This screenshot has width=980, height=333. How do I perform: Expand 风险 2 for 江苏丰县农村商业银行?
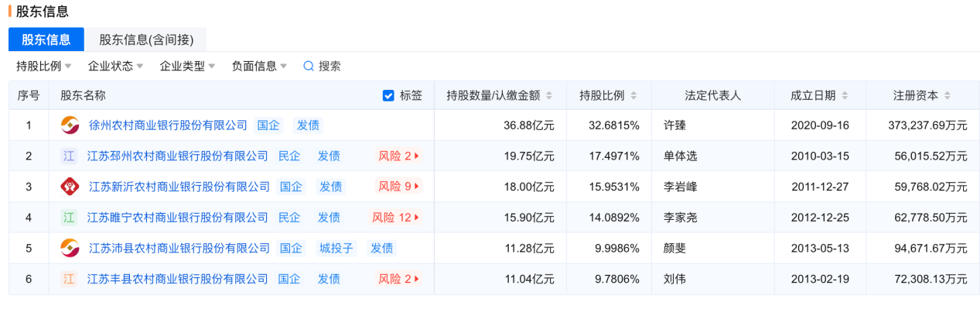point(399,279)
